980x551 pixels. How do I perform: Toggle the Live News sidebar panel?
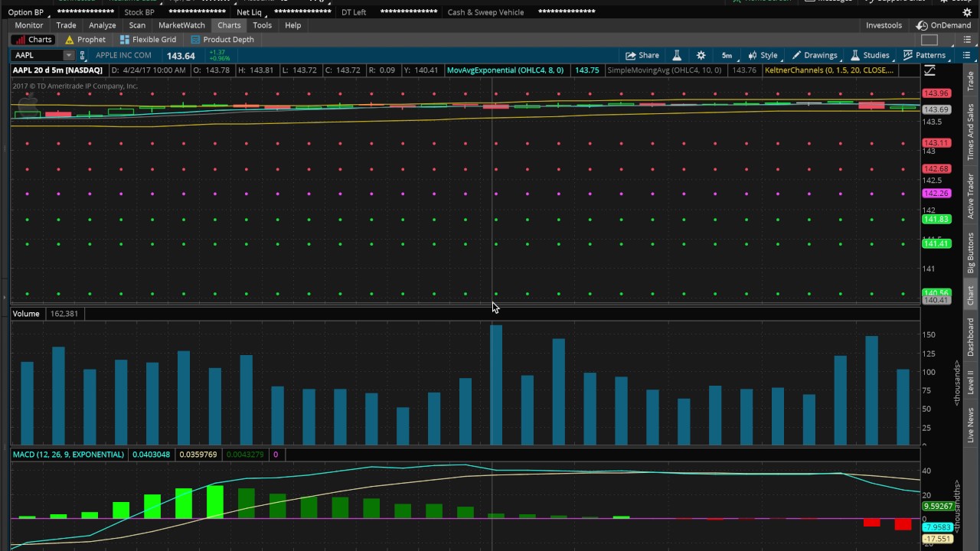[971, 425]
